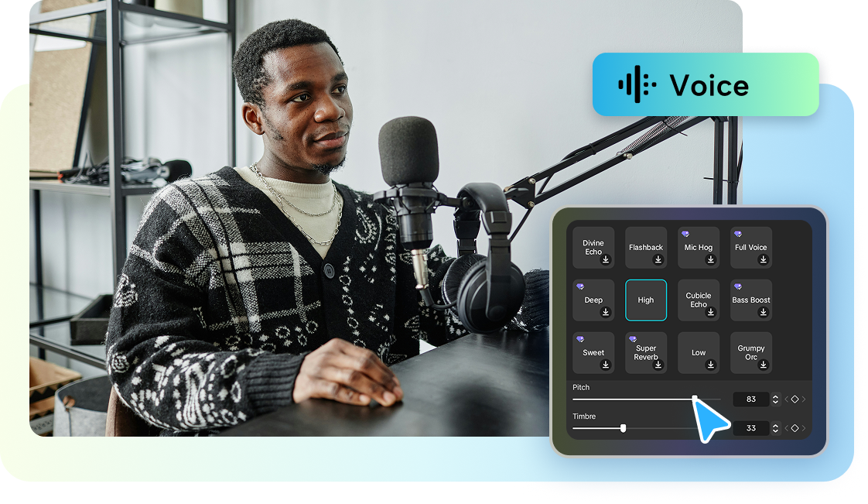Click the waveform icon beside the Voice label
This screenshot has width=868, height=504.
[x=636, y=85]
